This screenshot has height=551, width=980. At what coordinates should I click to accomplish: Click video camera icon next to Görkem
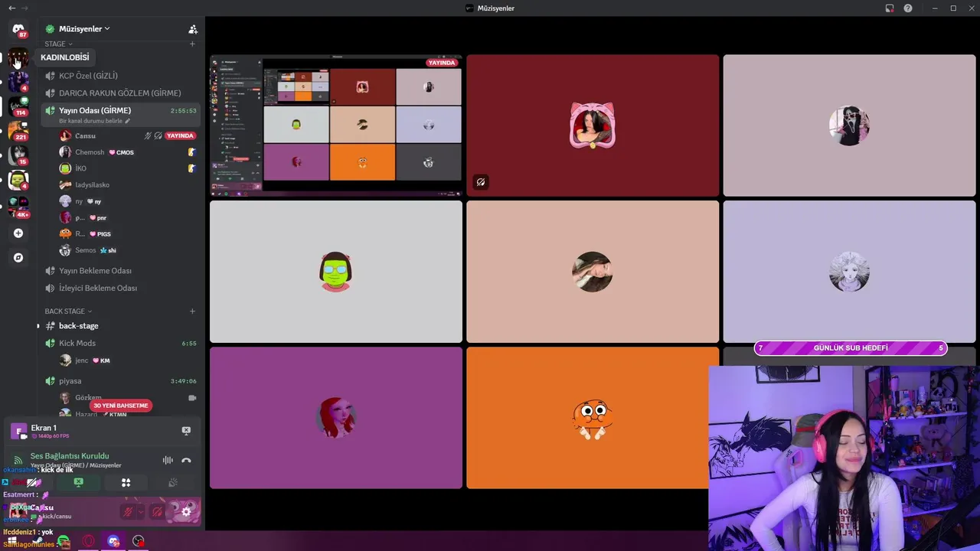click(192, 398)
